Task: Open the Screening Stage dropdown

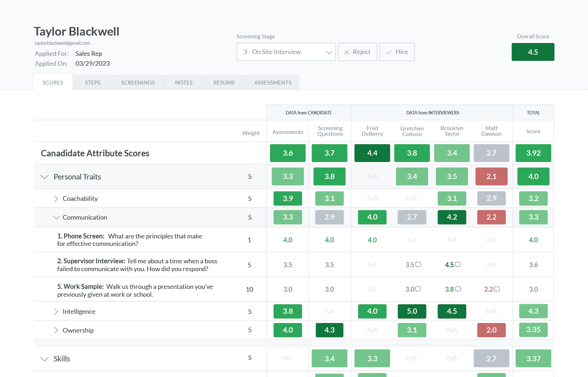Action: 286,52
